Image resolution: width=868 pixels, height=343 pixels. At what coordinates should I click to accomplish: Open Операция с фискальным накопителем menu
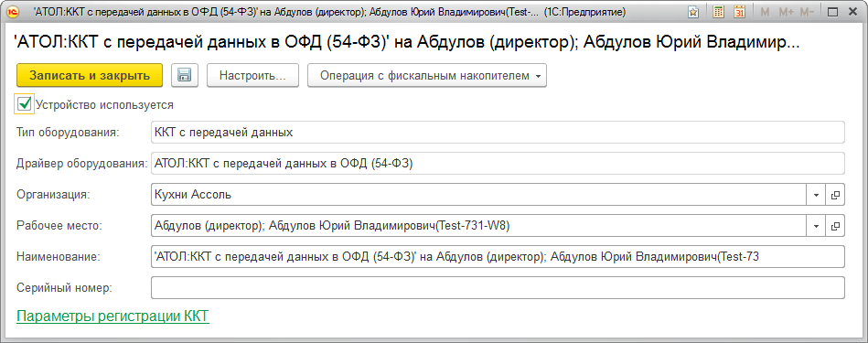[427, 76]
